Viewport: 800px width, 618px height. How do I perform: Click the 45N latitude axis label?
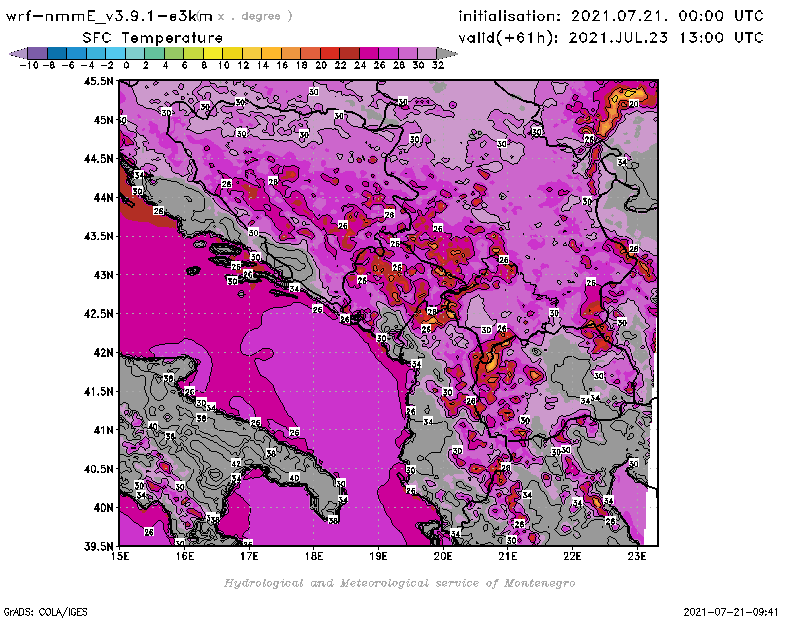[103, 120]
